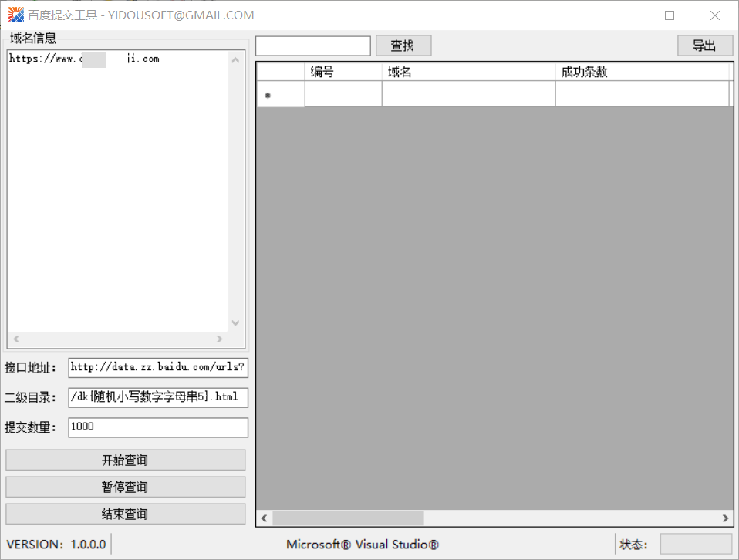Click the 编号 column header
The width and height of the screenshot is (739, 560).
tap(343, 72)
